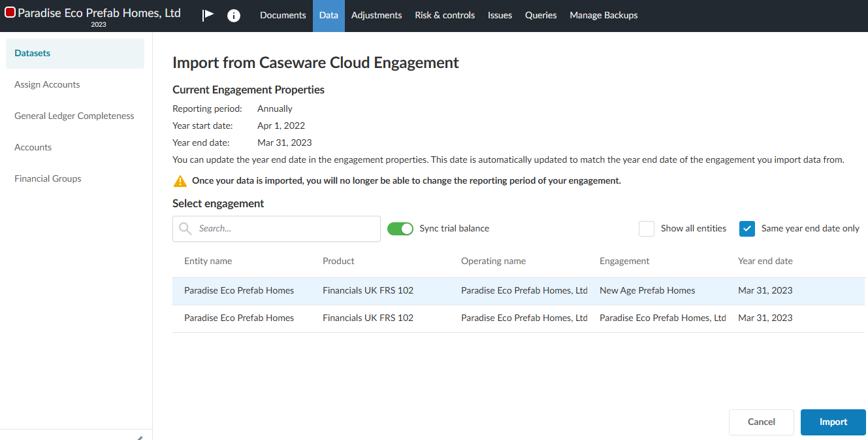868x440 pixels.
Task: Click the Cancel button
Action: 762,422
